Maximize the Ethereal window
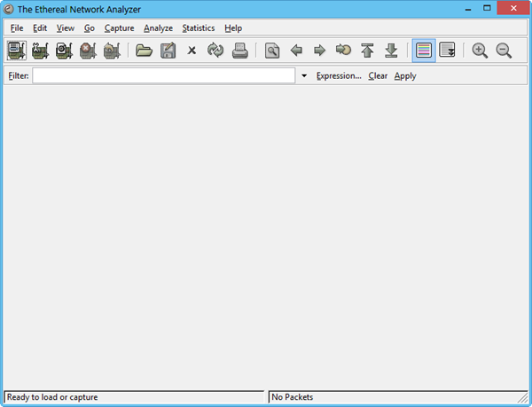Viewport: 532px width, 407px height. tap(487, 9)
